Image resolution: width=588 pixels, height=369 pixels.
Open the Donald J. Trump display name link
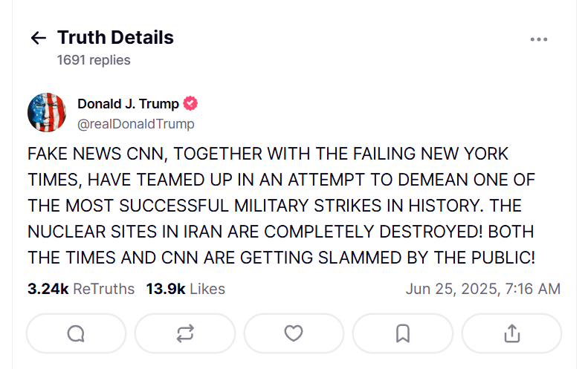[128, 104]
